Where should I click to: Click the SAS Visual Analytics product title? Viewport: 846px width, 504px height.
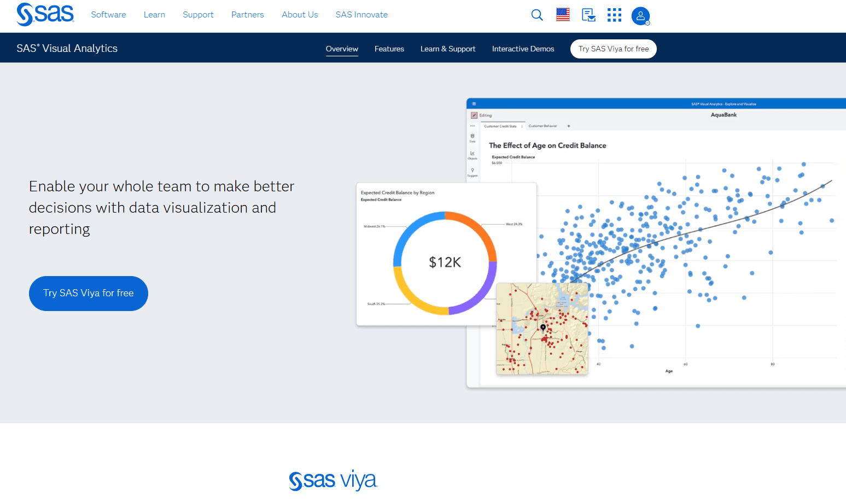(x=67, y=48)
